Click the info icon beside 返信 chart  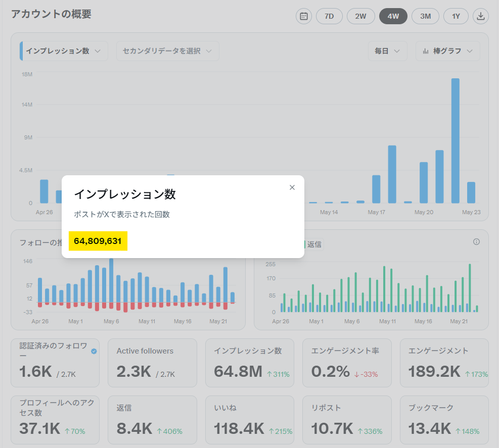click(476, 242)
